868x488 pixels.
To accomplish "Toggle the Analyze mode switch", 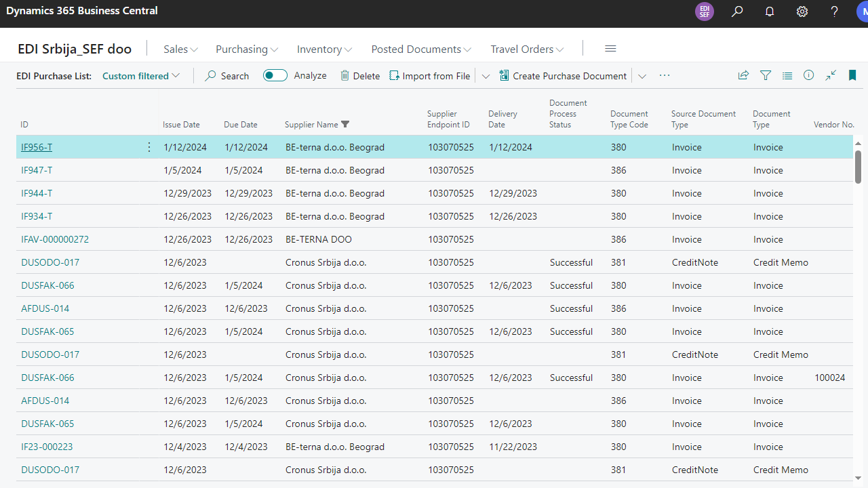I will [275, 76].
